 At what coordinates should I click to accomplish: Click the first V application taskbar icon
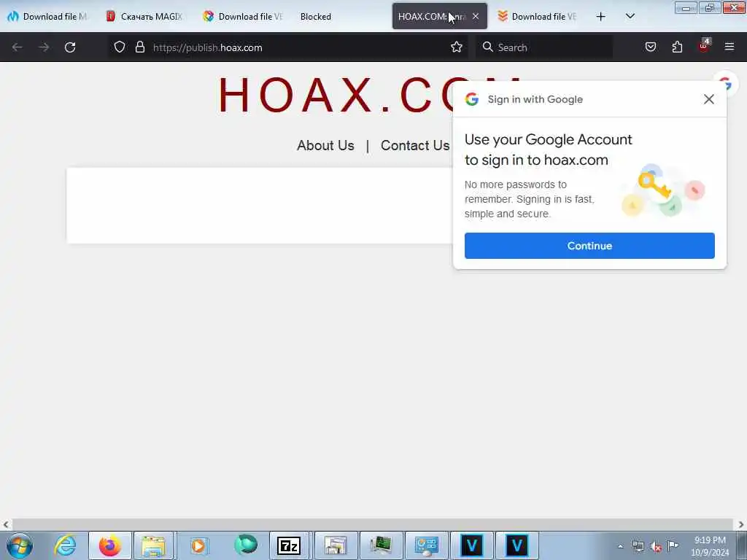pos(472,545)
